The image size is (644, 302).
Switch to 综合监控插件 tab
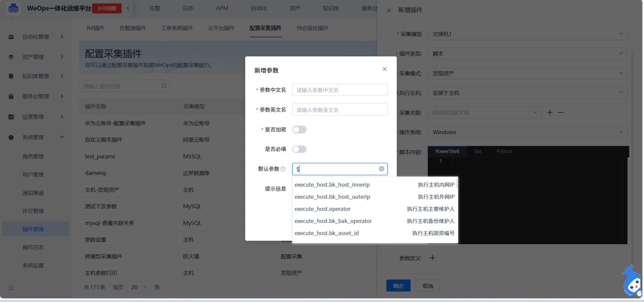pos(312,28)
